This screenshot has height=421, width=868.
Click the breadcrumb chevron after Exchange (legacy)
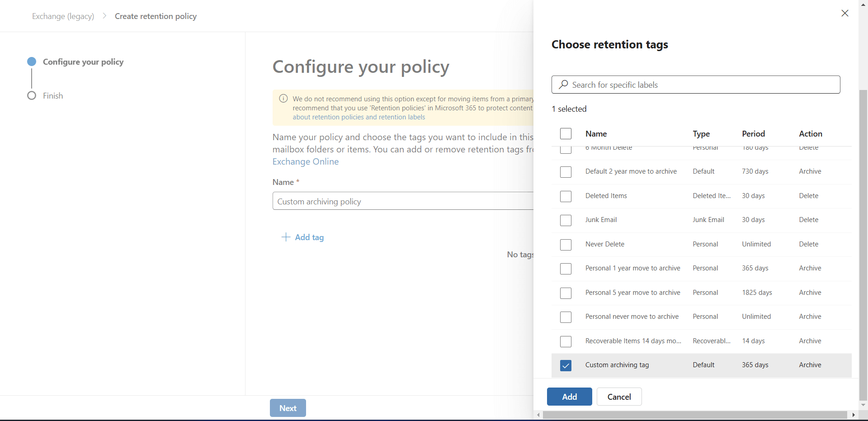[104, 15]
